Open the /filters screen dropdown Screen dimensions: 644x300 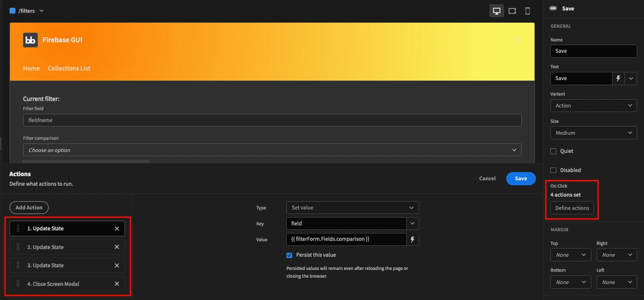point(42,10)
